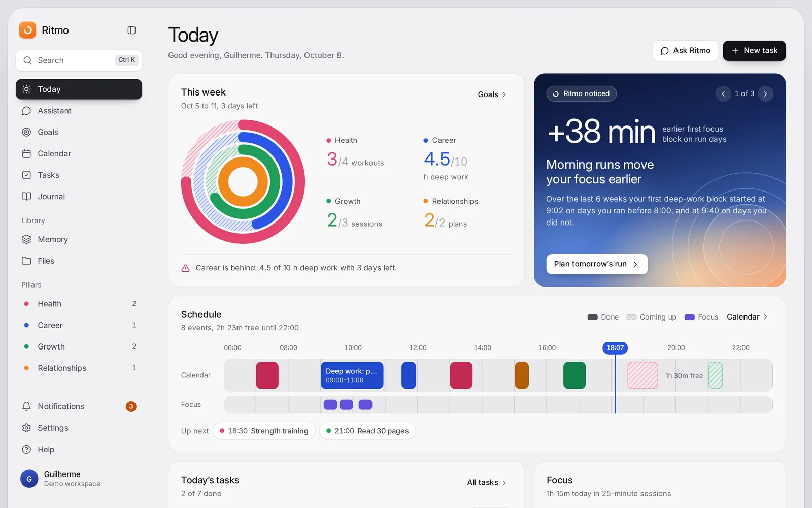Open Calendar from the sidebar
812x508 pixels.
(x=79, y=153)
